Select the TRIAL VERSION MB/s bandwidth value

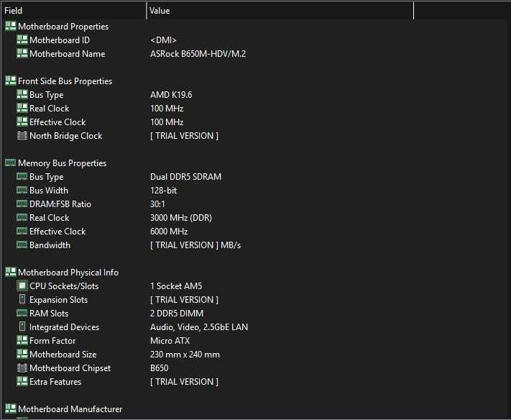pyautogui.click(x=195, y=245)
